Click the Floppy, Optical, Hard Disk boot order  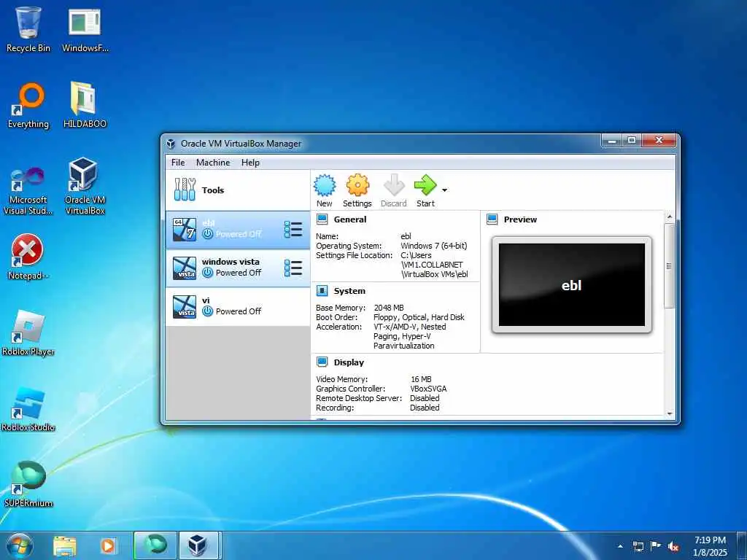click(x=419, y=317)
